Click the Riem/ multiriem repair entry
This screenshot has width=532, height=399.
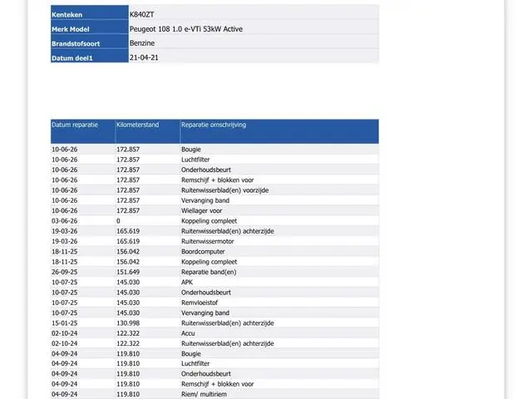point(204,394)
